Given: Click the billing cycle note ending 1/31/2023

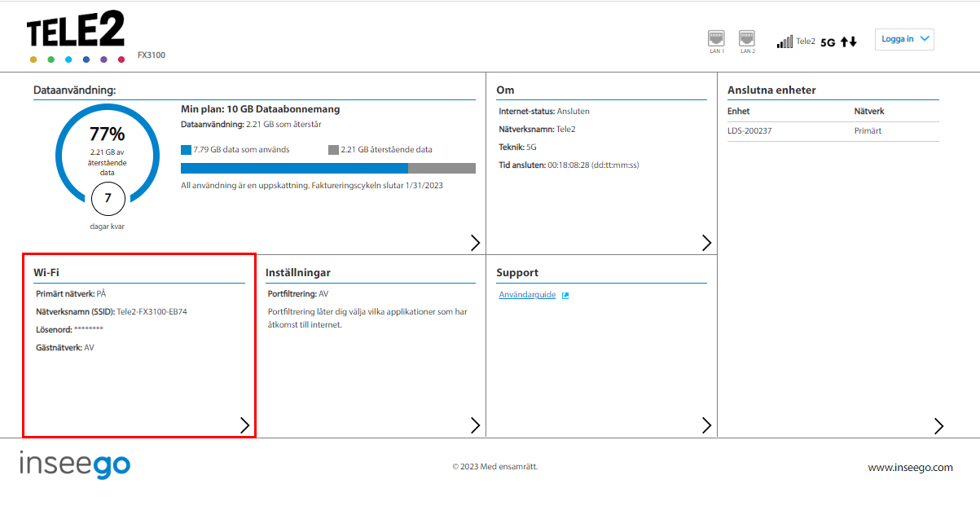Looking at the screenshot, I should [312, 185].
